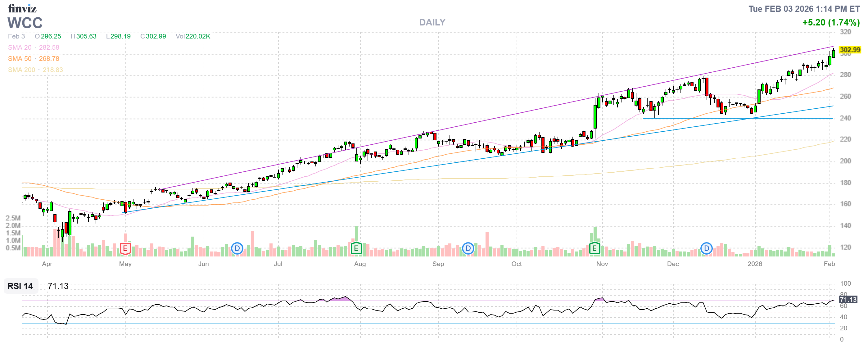
Task: Click the green earnings marker at August
Action: (356, 249)
